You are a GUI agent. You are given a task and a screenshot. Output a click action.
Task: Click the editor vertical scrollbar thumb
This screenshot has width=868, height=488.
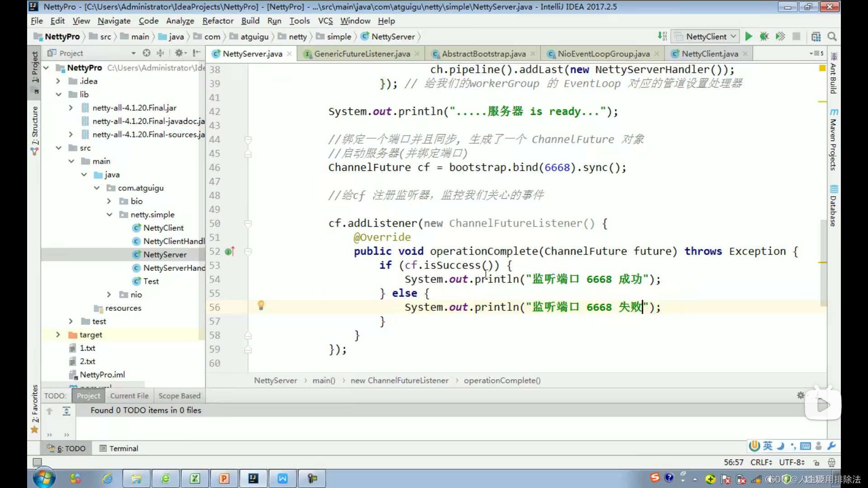[823, 262]
